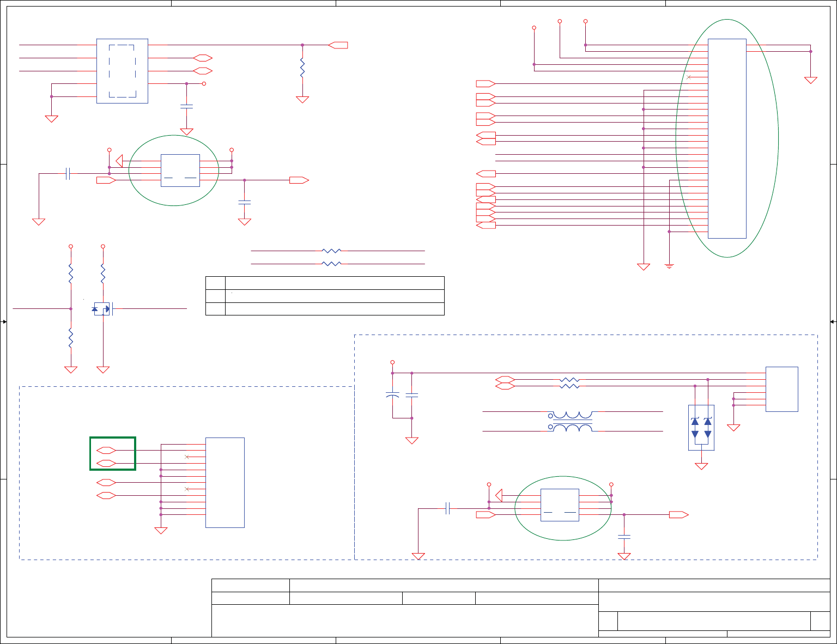Click the input port feeding the upper small IC
The height and width of the screenshot is (644, 837).
[106, 180]
